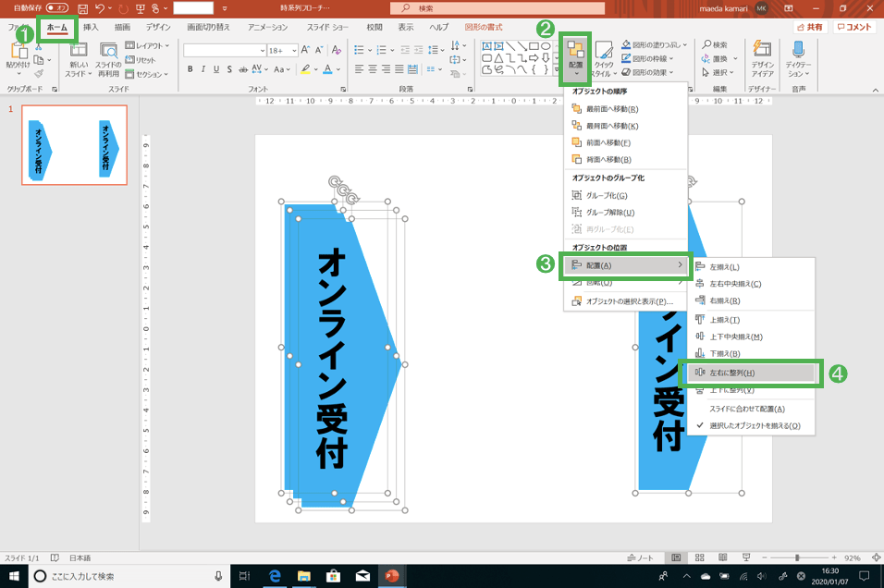Viewport: 884px width, 588px height.
Task: Toggle 選択したオブジェクトを揃える checked option
Action: point(751,425)
